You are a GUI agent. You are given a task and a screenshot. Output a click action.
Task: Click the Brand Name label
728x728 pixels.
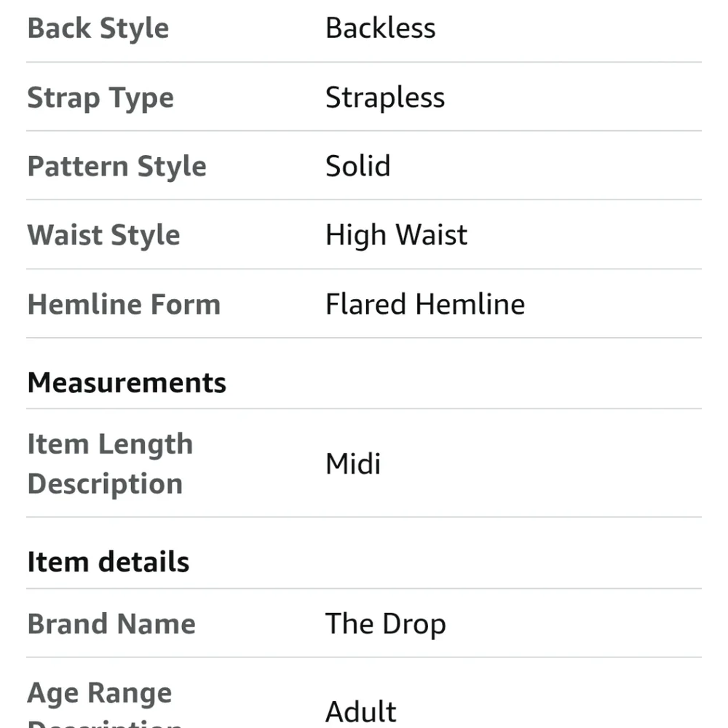111,624
